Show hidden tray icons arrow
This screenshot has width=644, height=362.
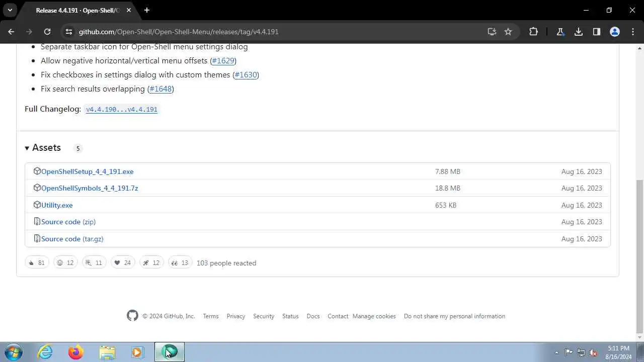[x=556, y=352]
